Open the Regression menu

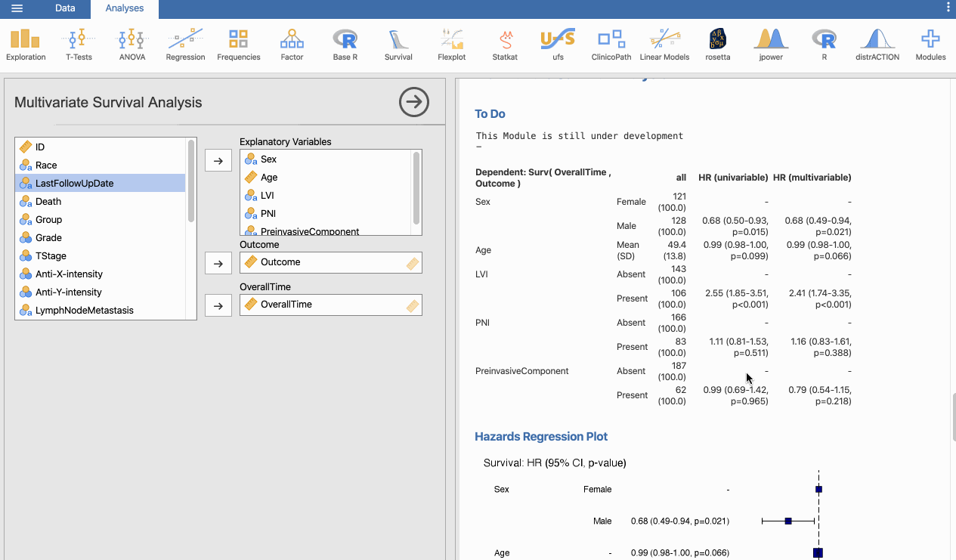[185, 45]
